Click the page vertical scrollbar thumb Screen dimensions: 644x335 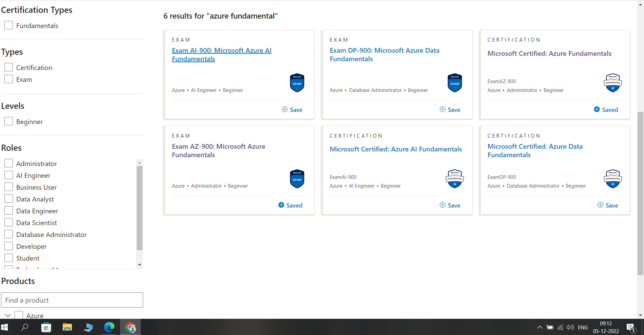[x=640, y=193]
